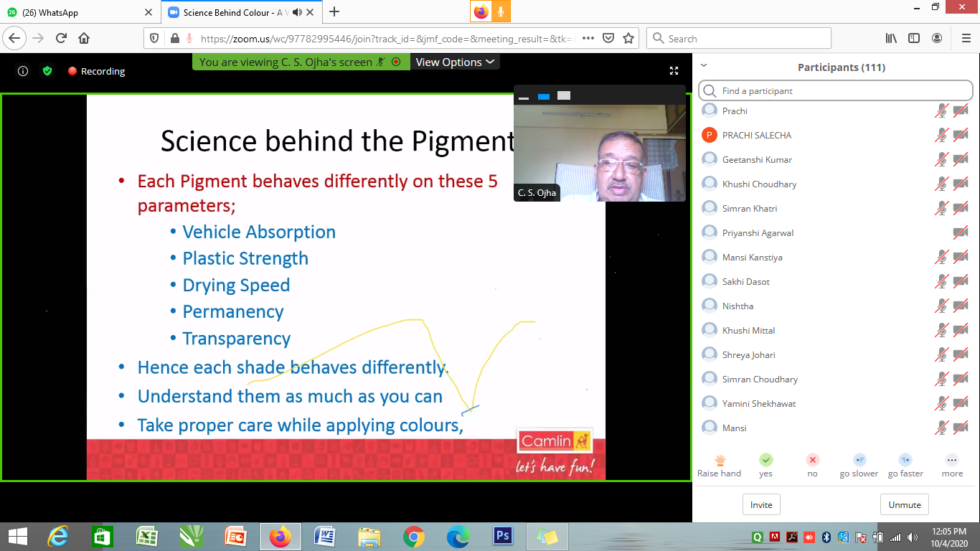
Task: Open the more reactions icon
Action: pyautogui.click(x=952, y=460)
